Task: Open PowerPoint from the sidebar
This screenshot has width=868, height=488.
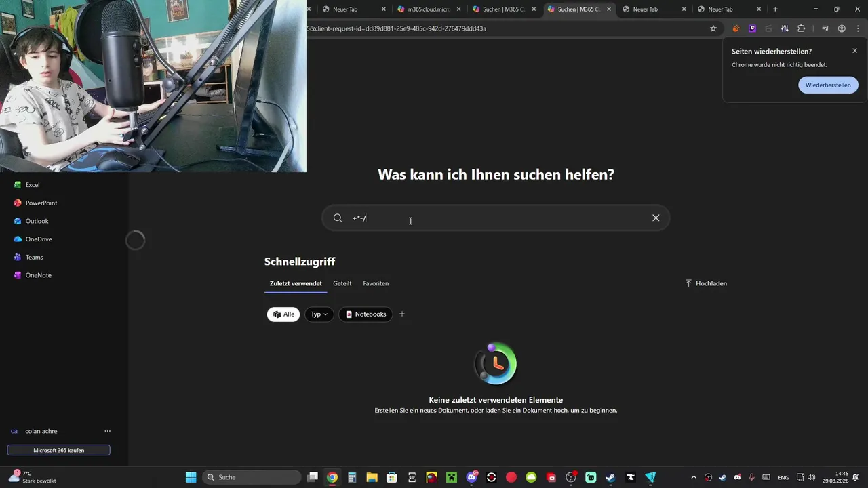Action: pyautogui.click(x=35, y=203)
